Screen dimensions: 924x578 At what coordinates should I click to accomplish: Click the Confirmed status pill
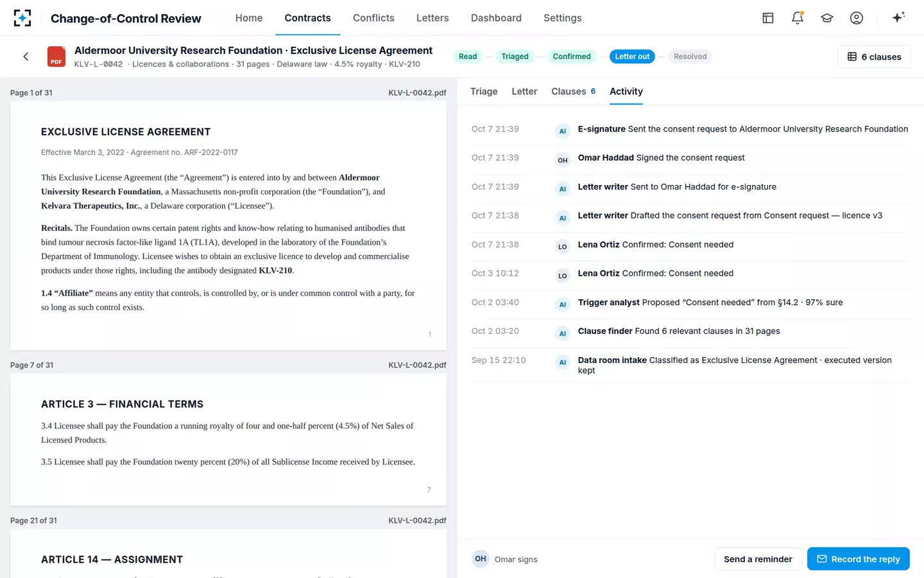[x=572, y=57]
